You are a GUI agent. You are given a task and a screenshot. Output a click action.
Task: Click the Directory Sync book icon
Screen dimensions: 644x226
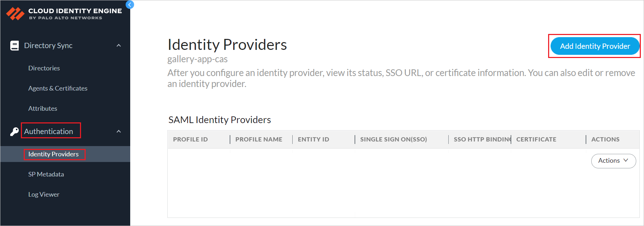tap(15, 46)
